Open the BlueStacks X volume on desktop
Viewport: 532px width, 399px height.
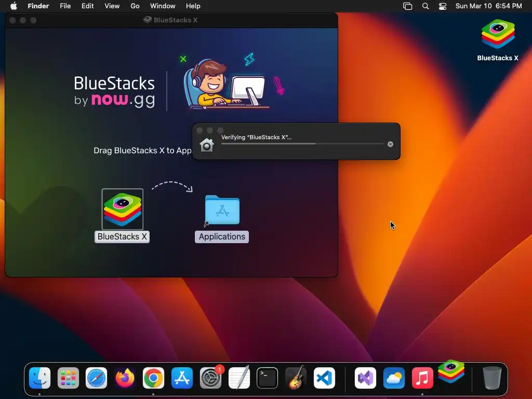click(498, 34)
